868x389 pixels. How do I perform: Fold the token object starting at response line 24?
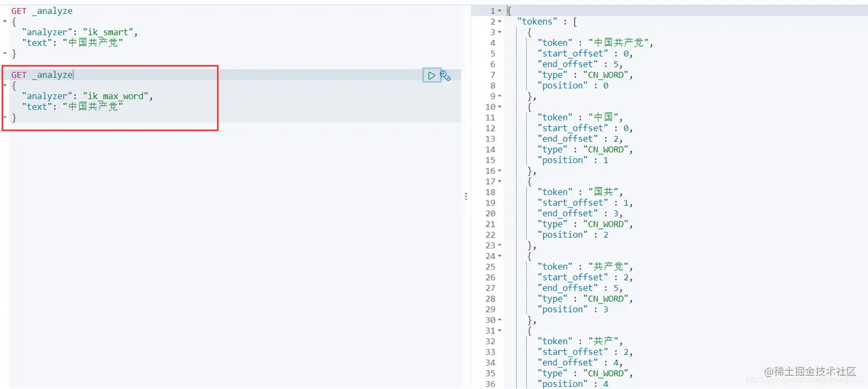(x=499, y=256)
